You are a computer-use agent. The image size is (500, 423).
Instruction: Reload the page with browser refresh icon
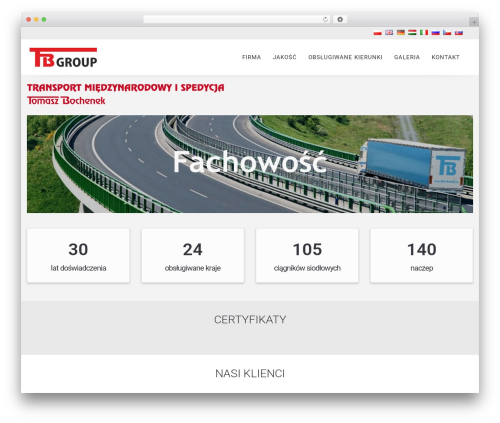pyautogui.click(x=325, y=19)
